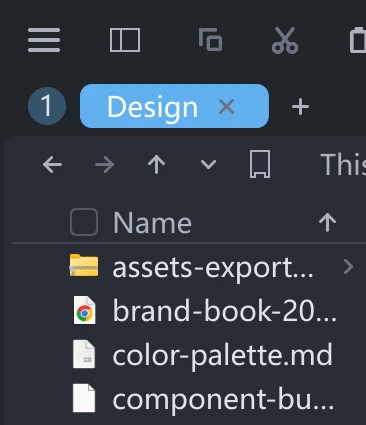Sort by the Name column header

pos(152,223)
